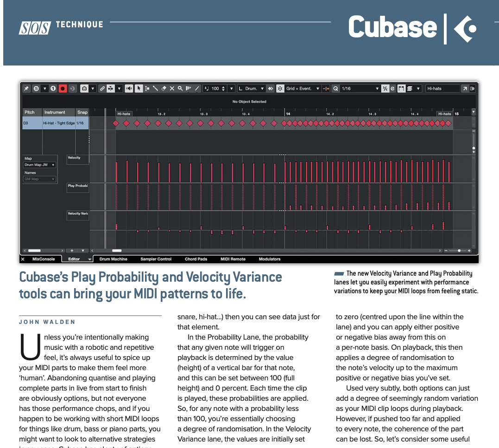Viewport: 499px width, 448px height.
Task: Click the note display horizontal scrollbar thumb
Action: point(116,251)
